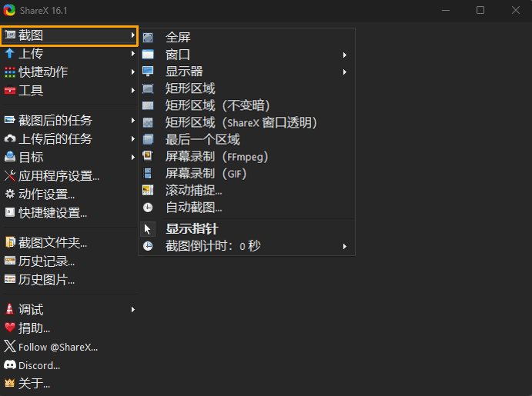This screenshot has height=396, width=532.
Task: Expand the 截图倒计时 submenu arrow
Action: point(345,246)
